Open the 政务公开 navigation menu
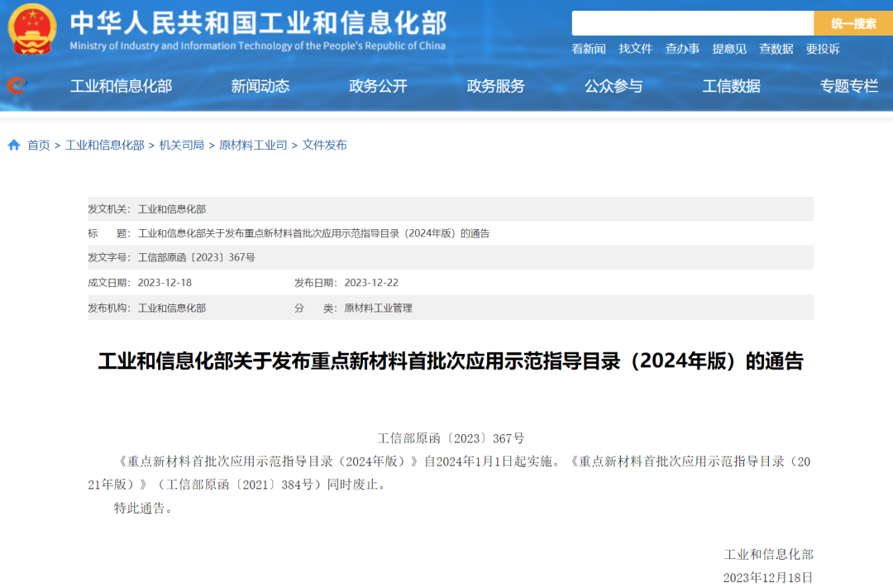The image size is (893, 588). [378, 86]
